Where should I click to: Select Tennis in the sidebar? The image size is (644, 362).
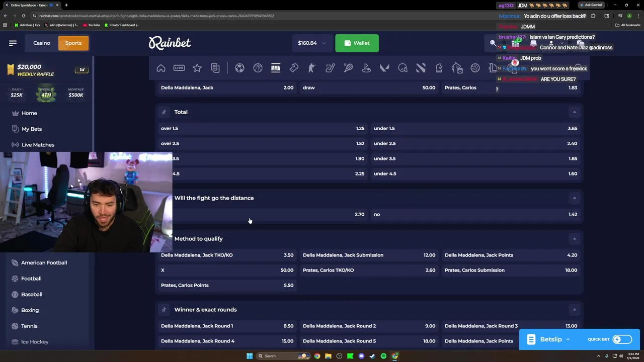tap(29, 326)
